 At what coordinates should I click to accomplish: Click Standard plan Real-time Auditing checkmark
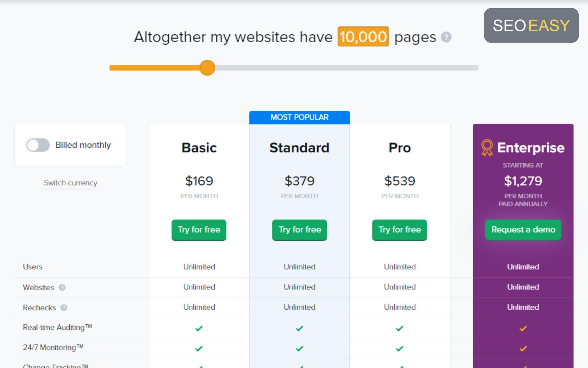coord(299,328)
